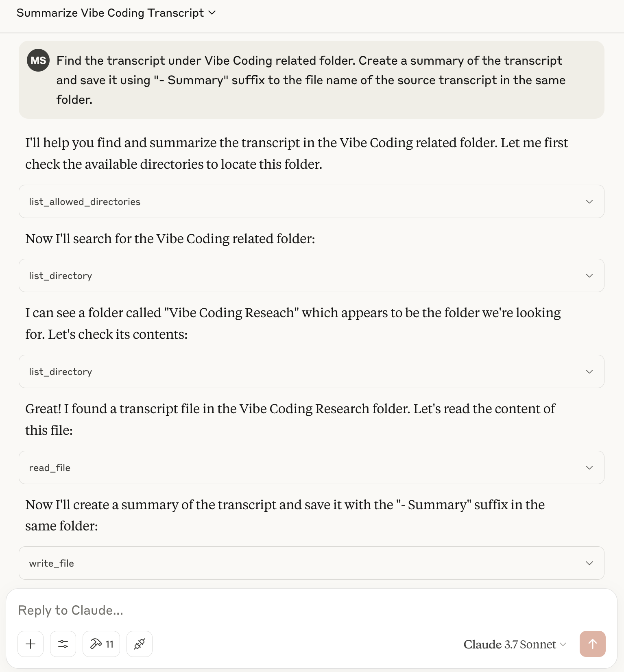This screenshot has width=624, height=672.
Task: Open the search and tools settings sliders icon
Action: point(63,644)
